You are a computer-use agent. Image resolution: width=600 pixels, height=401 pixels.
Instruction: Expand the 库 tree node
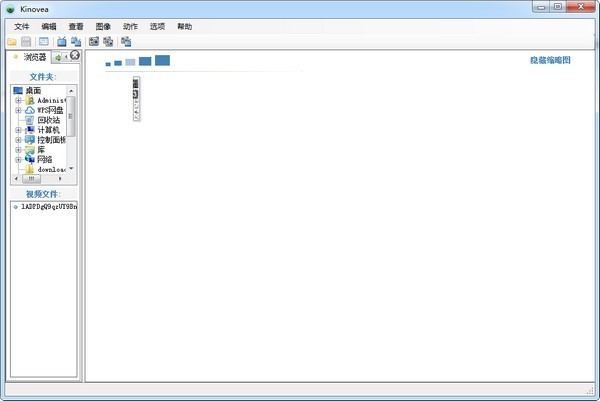pos(18,150)
